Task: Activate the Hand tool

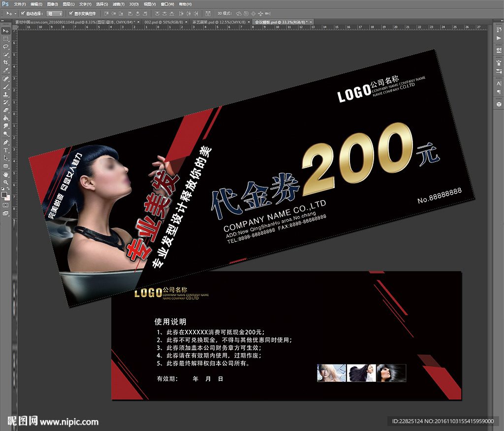Action: [6, 174]
